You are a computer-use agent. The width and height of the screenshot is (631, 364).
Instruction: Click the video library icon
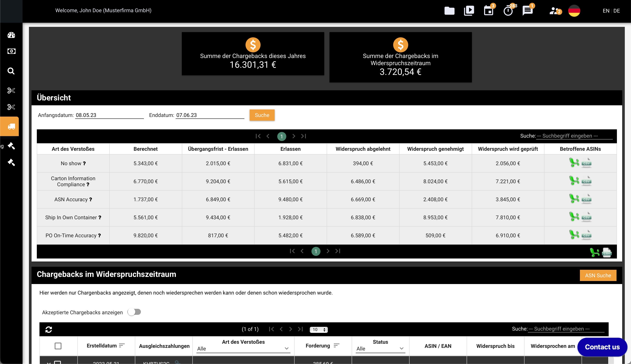click(469, 11)
